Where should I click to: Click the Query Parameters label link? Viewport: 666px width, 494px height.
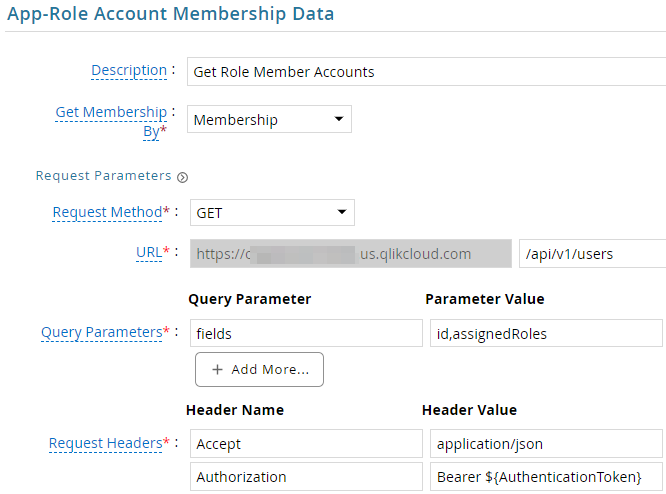click(102, 332)
